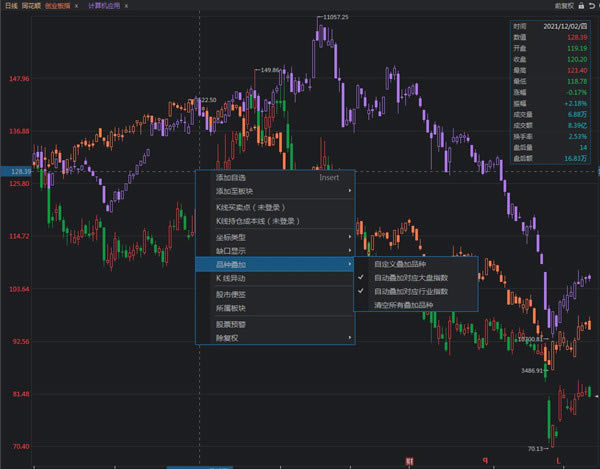Uncheck 自动叠加对应大盘指数
The image size is (600, 469).
(x=411, y=277)
